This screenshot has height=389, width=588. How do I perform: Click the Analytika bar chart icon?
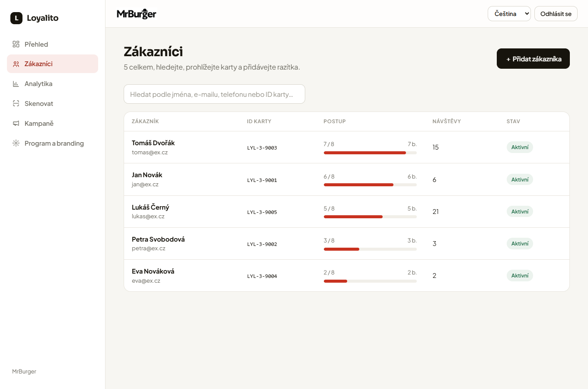tap(16, 84)
